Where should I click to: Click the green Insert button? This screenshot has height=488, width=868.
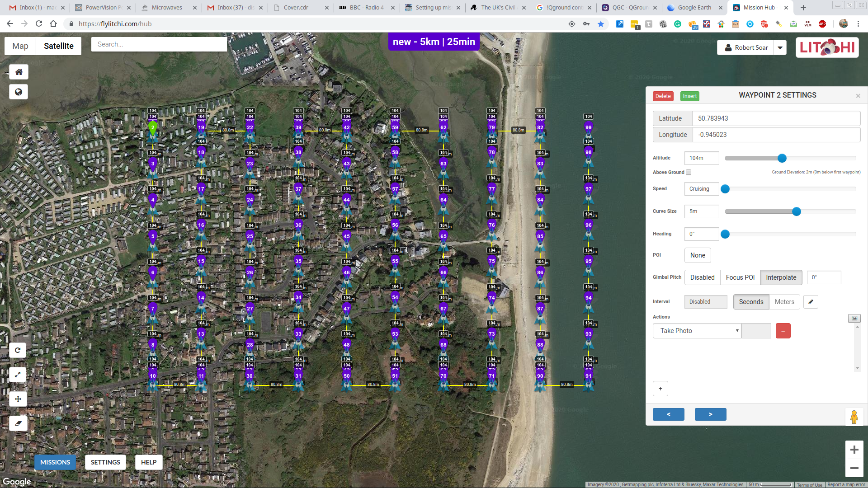689,96
